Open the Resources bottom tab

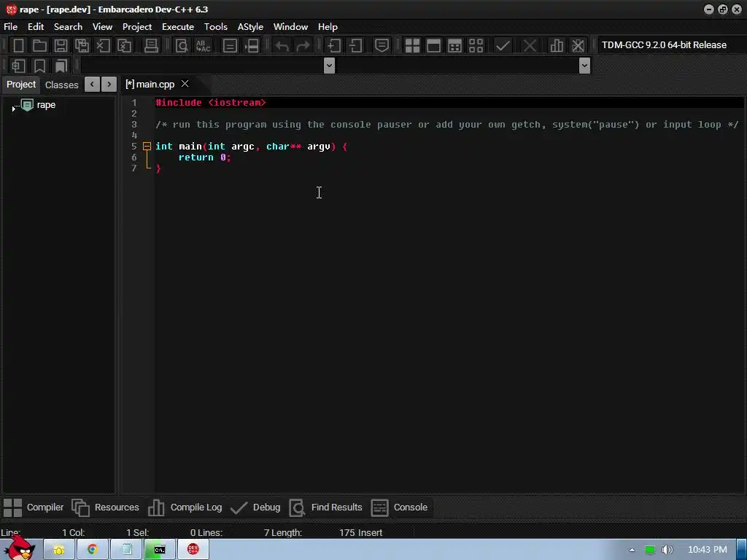point(105,507)
